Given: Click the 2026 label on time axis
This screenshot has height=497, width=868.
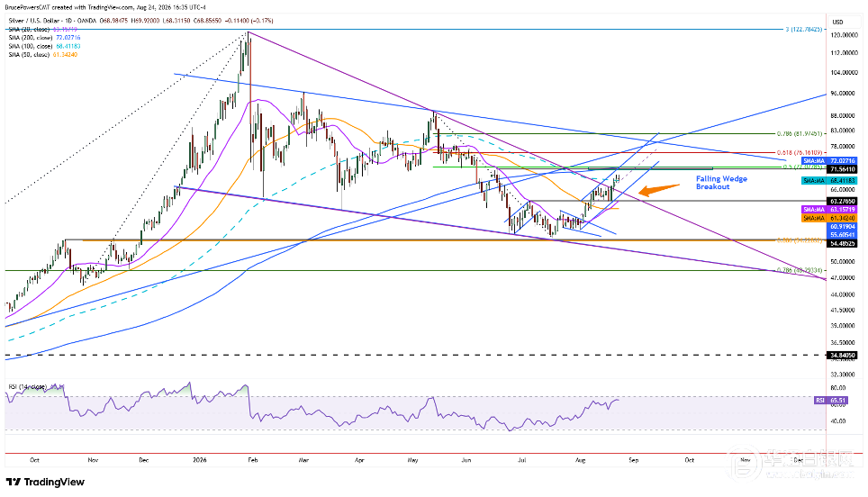Looking at the screenshot, I should click(199, 460).
